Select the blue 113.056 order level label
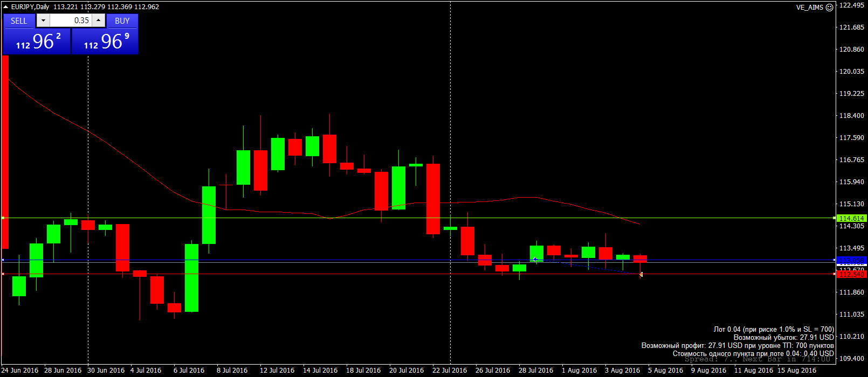 point(852,260)
